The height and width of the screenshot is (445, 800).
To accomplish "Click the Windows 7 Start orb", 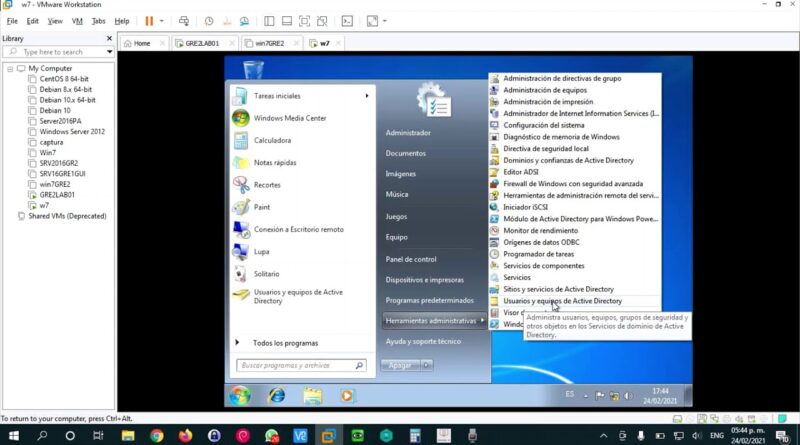I will (x=240, y=395).
